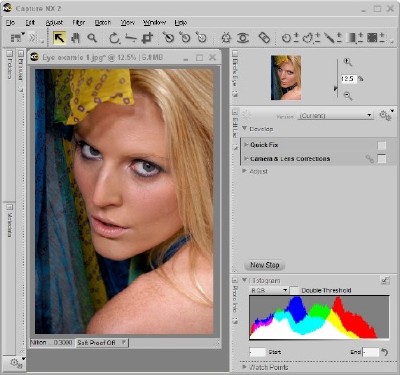This screenshot has width=400, height=375.
Task: Click the New Step button
Action: (x=265, y=265)
